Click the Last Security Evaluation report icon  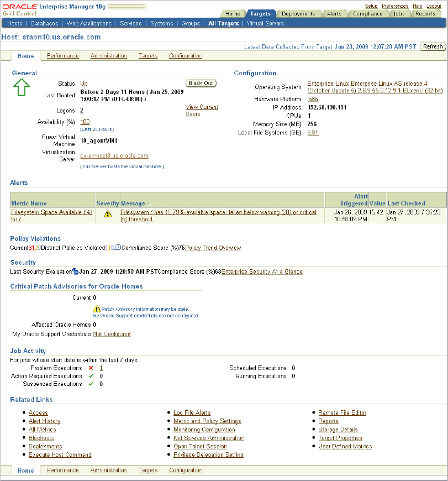(x=75, y=271)
